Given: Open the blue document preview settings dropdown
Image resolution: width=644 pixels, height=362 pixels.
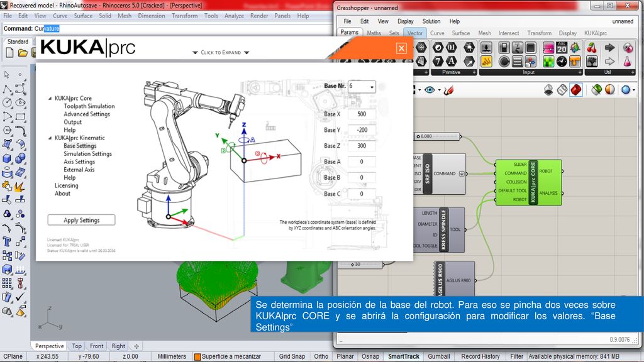Looking at the screenshot, I should pos(634,90).
